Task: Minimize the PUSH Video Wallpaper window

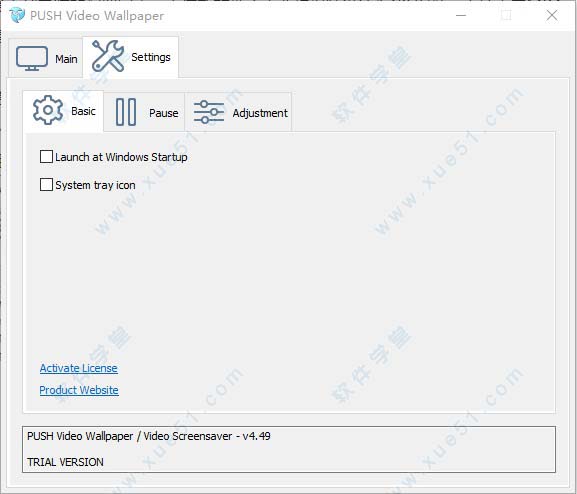Action: [x=461, y=15]
